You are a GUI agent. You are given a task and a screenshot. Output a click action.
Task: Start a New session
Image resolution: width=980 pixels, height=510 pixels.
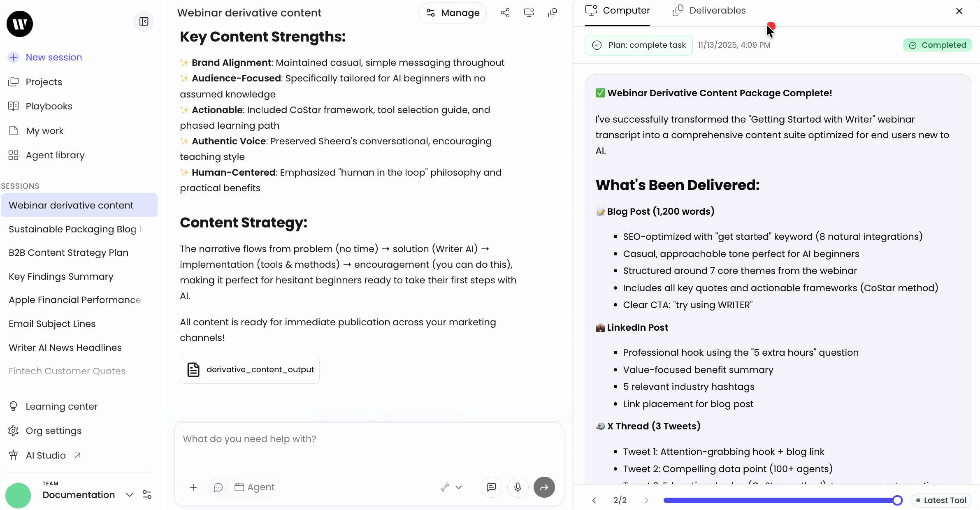click(53, 57)
